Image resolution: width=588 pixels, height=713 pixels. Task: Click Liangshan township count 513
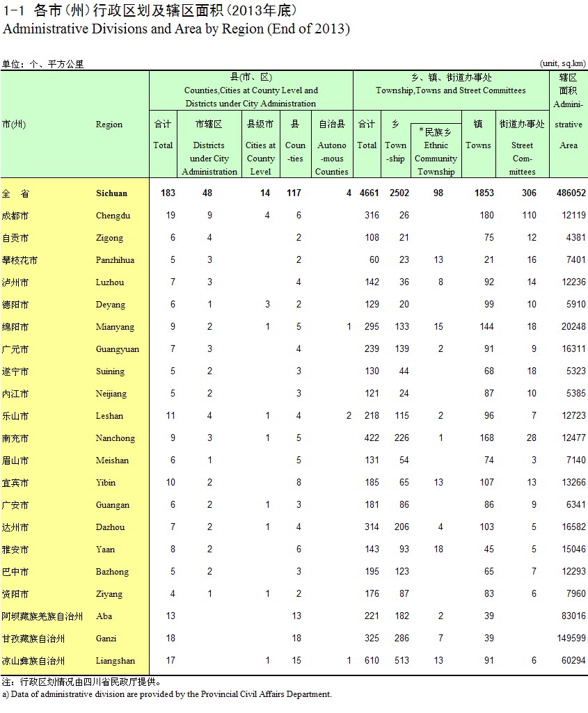coord(402,661)
